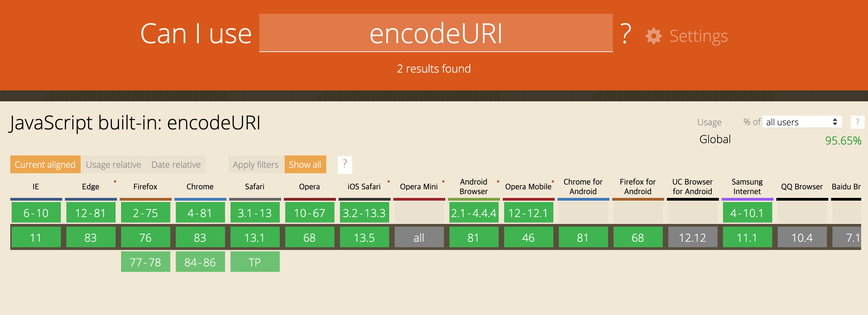Click the 2 results found text
Image resolution: width=868 pixels, height=315 pixels.
(x=434, y=68)
